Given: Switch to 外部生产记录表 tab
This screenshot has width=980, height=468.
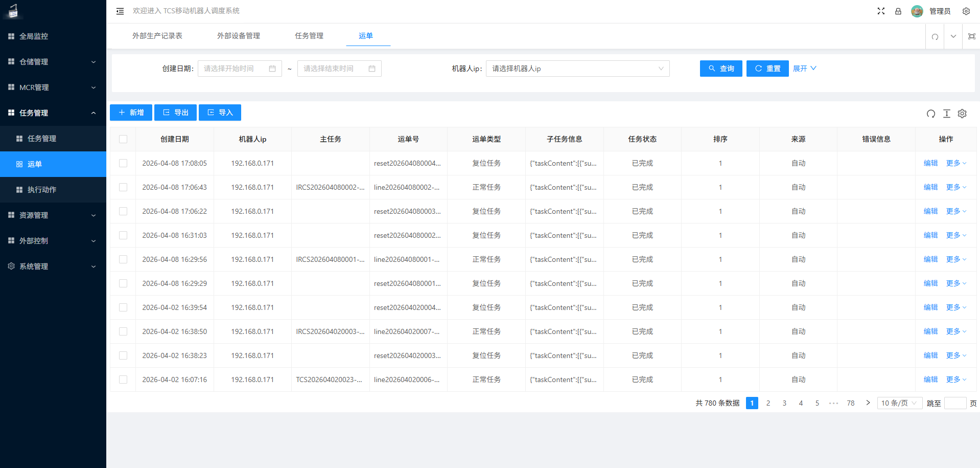Looking at the screenshot, I should pos(157,36).
